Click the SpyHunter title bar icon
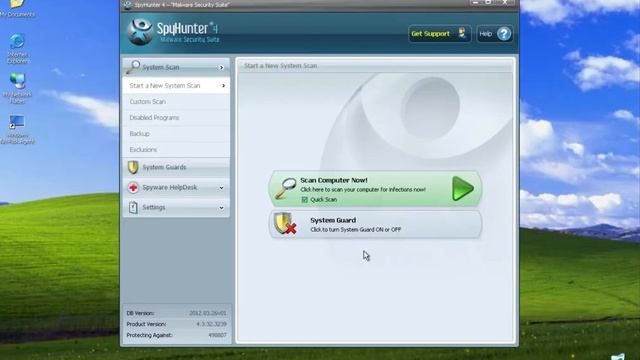 pyautogui.click(x=128, y=5)
